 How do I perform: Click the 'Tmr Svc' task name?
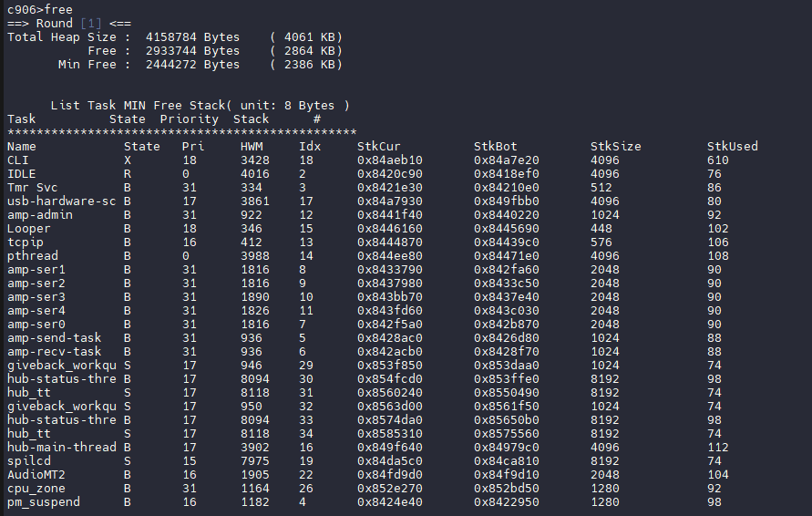[33, 188]
